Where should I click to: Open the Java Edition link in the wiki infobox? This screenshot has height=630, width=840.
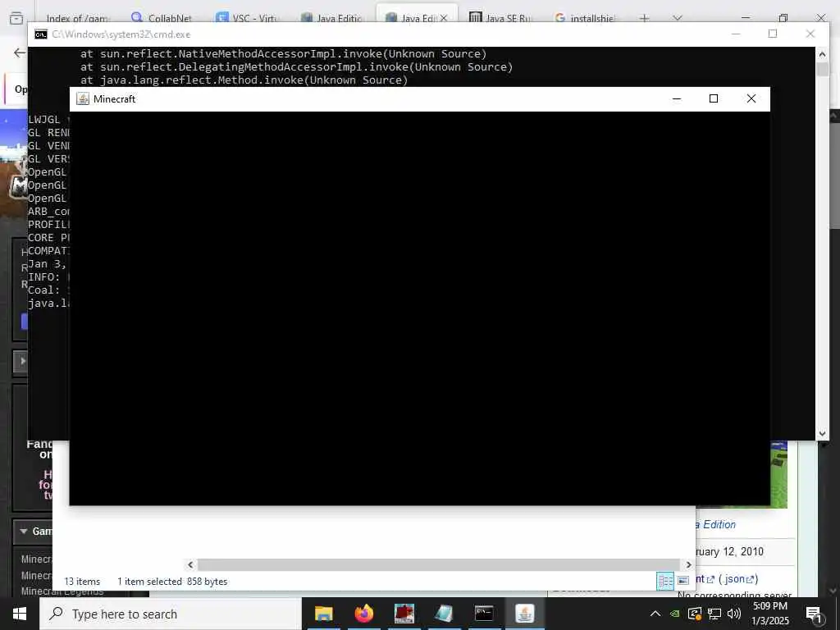[715, 524]
